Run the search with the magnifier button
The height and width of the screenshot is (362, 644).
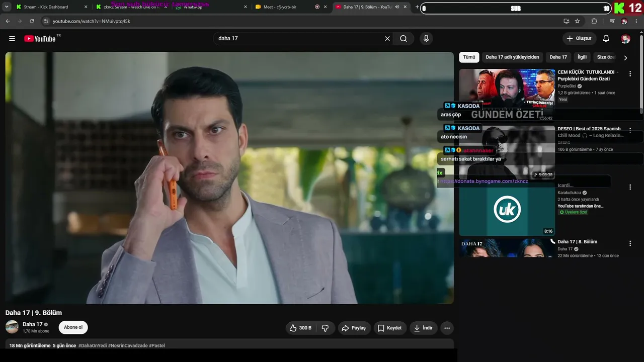[404, 39]
